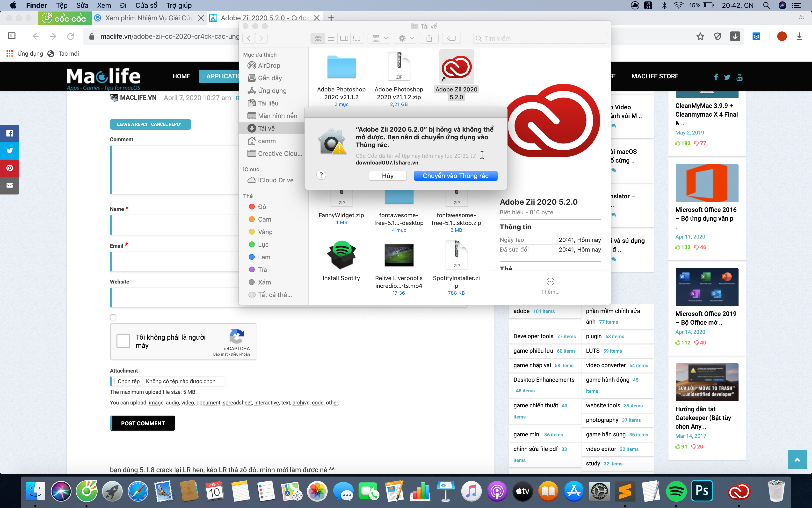Click Finder forward arrow

tap(261, 38)
